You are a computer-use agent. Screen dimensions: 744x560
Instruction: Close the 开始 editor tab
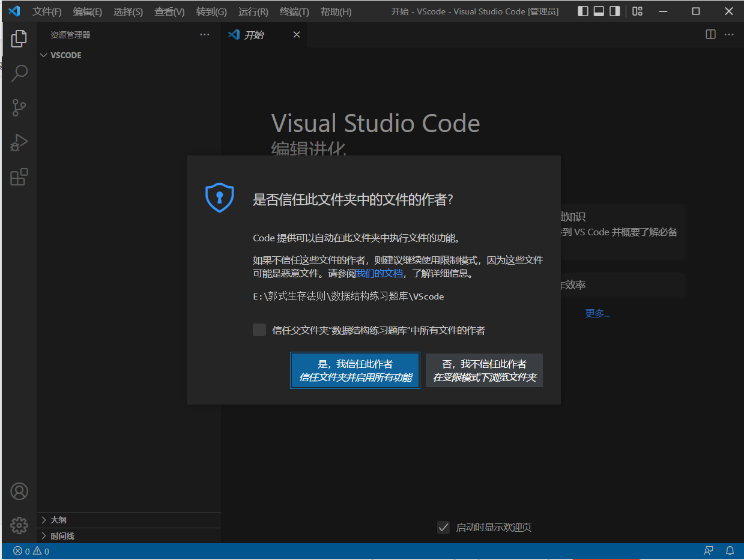296,35
